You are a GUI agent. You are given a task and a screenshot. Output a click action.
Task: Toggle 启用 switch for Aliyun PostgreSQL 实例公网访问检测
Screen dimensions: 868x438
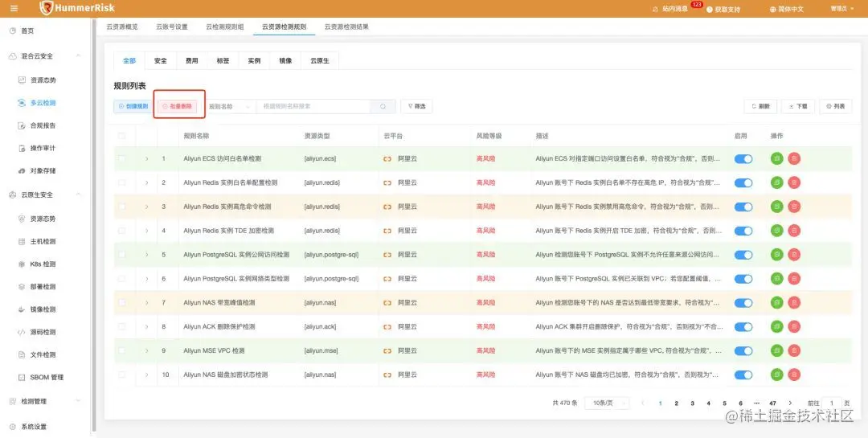point(743,255)
